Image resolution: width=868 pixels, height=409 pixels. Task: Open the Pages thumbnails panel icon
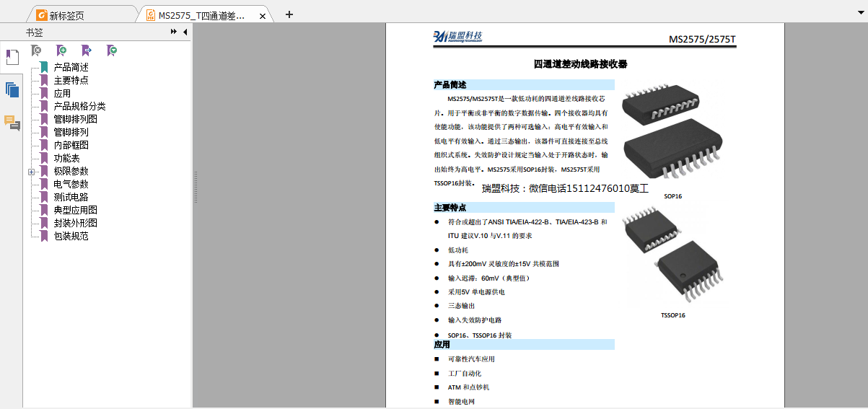coord(12,90)
